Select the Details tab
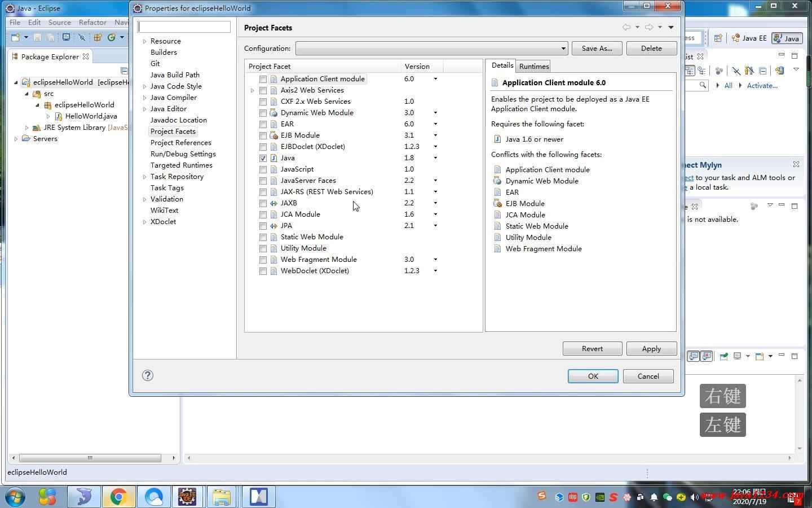 (x=502, y=65)
